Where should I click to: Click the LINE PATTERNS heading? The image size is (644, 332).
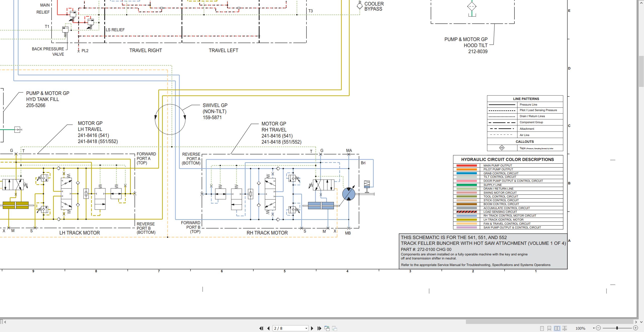526,99
